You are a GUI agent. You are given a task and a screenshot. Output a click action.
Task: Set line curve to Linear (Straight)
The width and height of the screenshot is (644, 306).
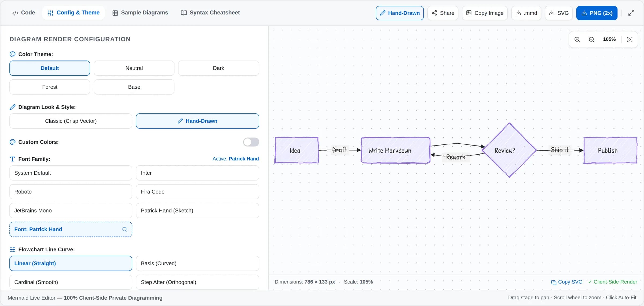pyautogui.click(x=71, y=263)
